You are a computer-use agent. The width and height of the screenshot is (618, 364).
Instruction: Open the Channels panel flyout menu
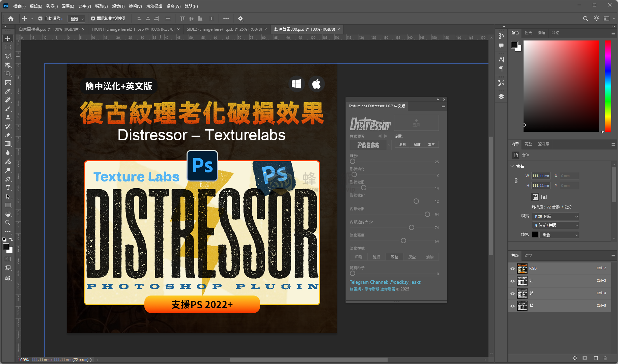click(613, 256)
